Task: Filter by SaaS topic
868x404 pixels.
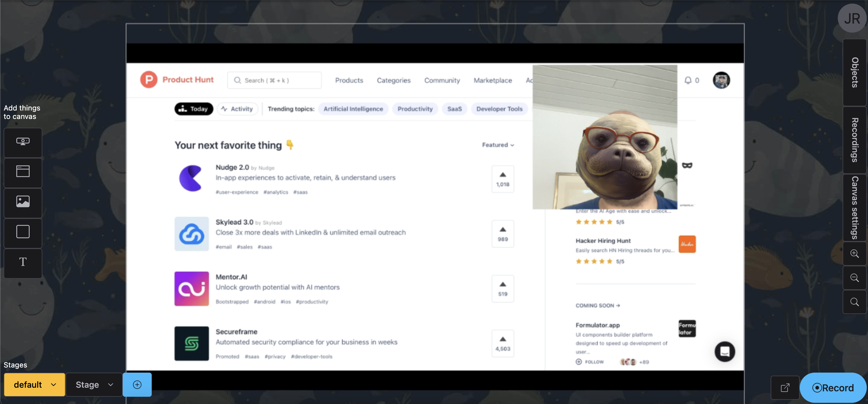Action: (454, 109)
